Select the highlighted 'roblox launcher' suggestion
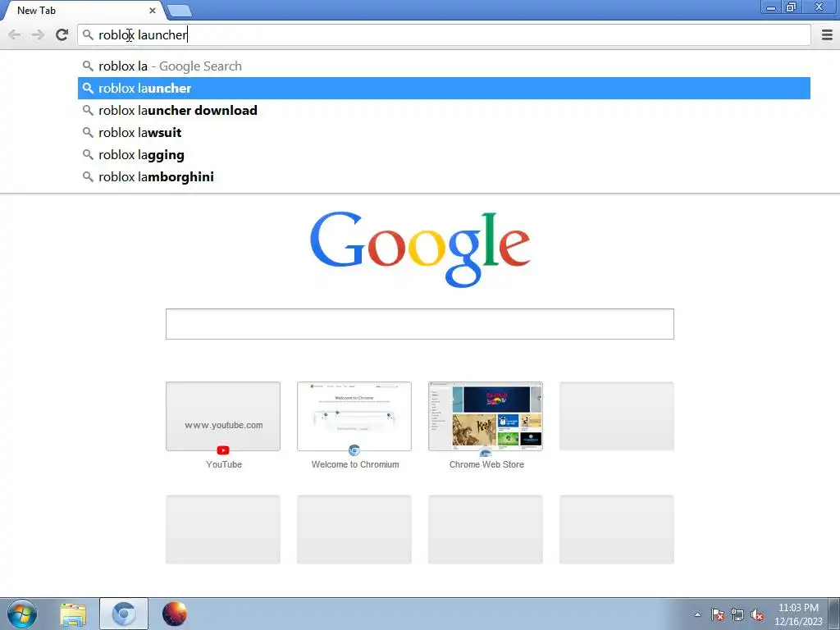The image size is (840, 630). click(444, 88)
